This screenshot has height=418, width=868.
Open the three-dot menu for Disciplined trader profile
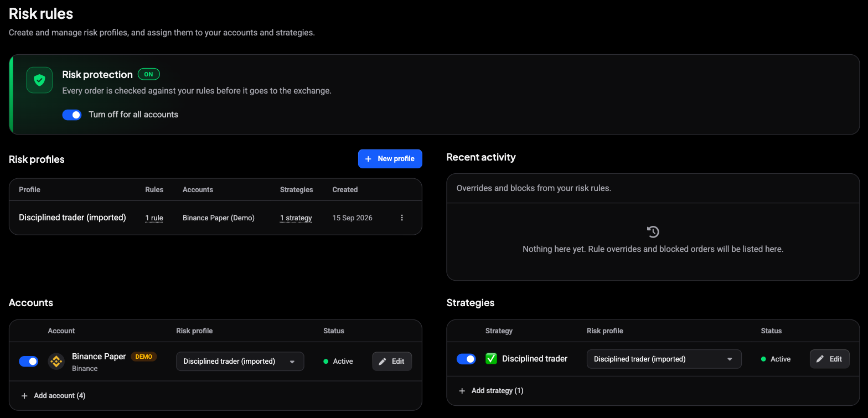coord(402,218)
